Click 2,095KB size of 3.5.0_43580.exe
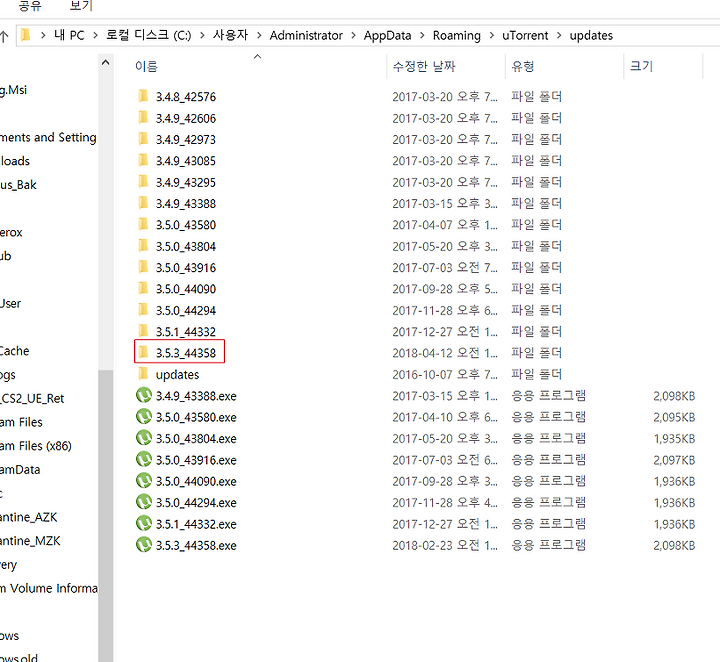 [674, 417]
